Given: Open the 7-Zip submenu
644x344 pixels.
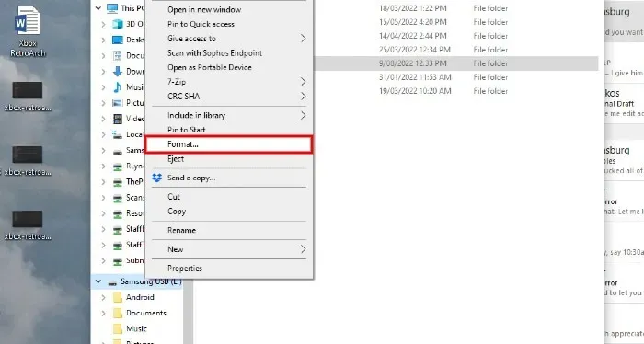Looking at the screenshot, I should coord(229,82).
